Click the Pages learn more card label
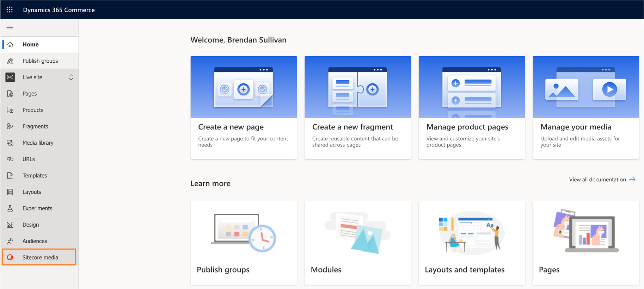Viewport: 644px width, 289px height. (x=549, y=270)
